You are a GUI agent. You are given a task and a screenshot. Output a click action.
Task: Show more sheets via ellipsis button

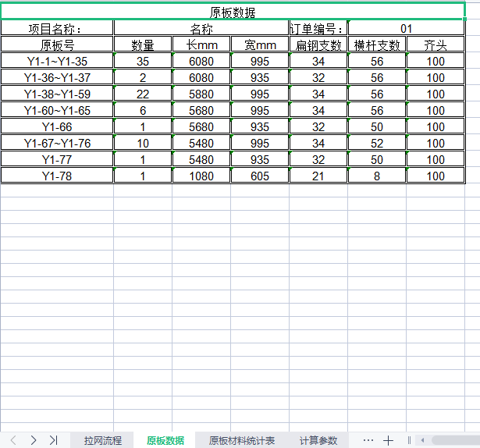(368, 440)
